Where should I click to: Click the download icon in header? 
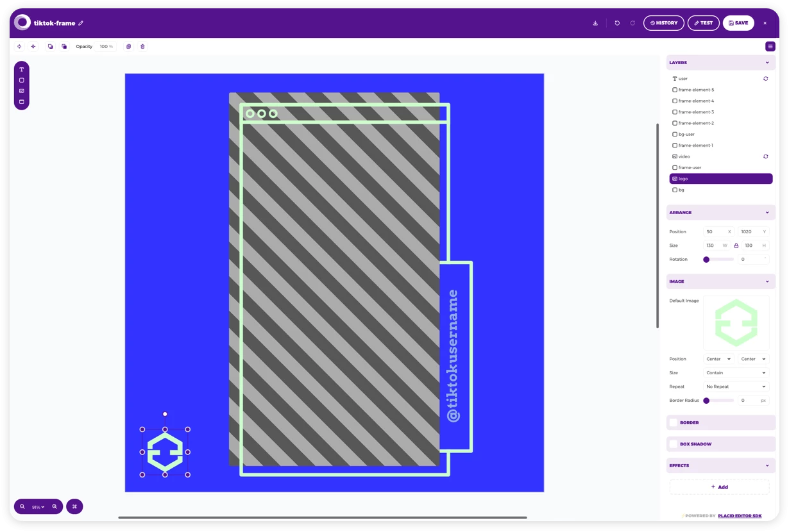point(595,23)
